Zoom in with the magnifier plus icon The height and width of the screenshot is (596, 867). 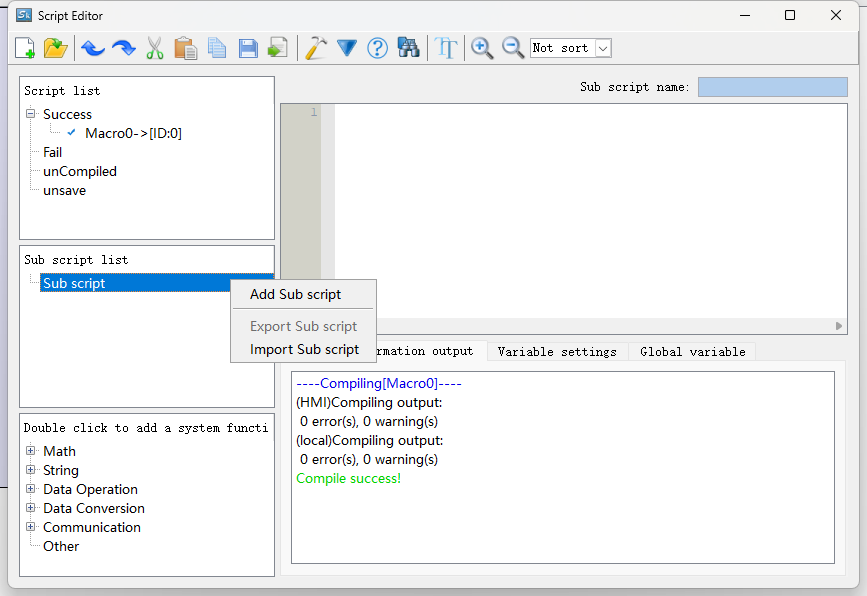pyautogui.click(x=482, y=48)
